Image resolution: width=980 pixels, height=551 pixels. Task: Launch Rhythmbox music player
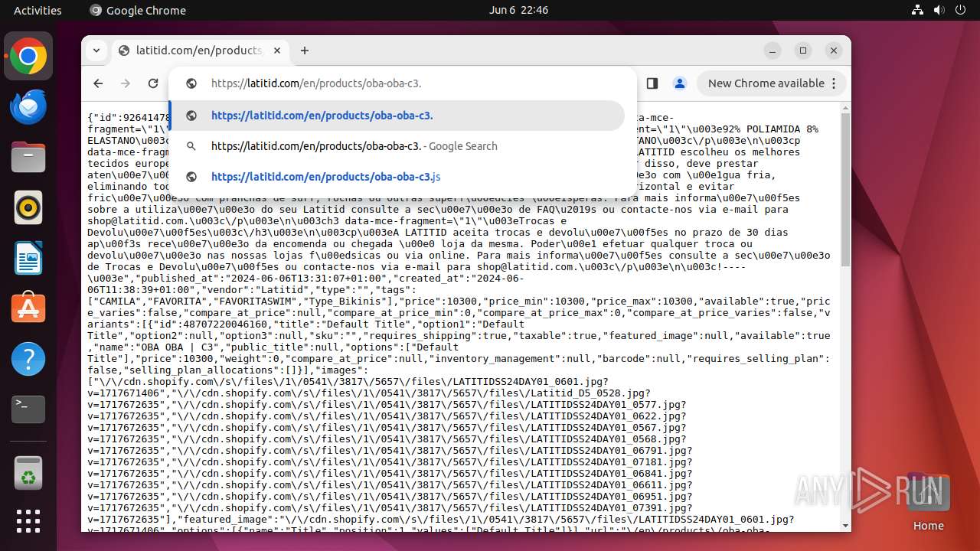(28, 207)
